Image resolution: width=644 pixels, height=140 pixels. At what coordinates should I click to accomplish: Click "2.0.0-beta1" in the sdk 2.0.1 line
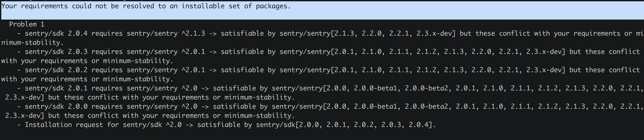(376, 88)
